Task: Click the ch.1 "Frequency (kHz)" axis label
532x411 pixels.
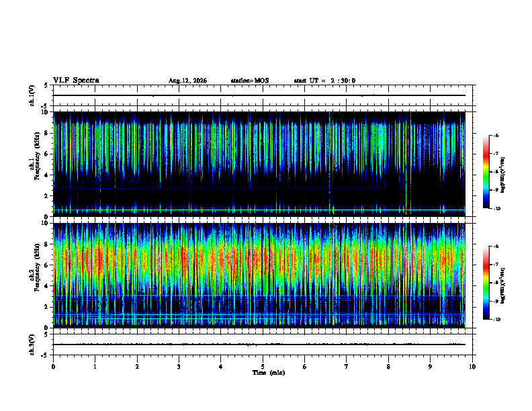Action: 37,156
